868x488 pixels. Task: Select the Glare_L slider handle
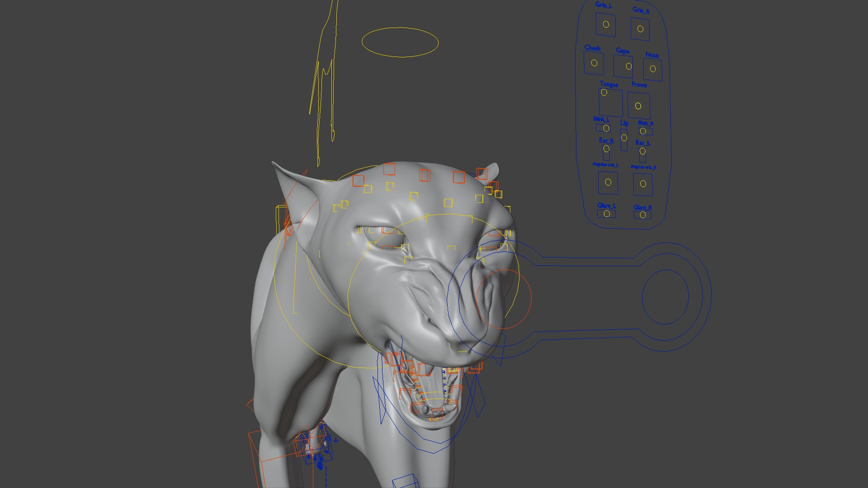pos(607,214)
